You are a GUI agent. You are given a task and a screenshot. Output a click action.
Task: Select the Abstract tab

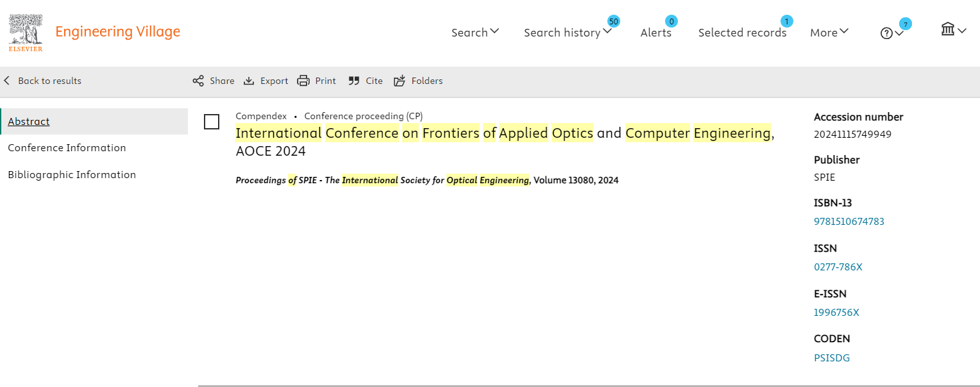(x=94, y=122)
